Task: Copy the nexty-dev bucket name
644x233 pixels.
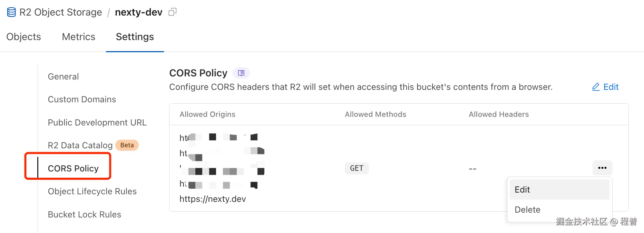Action: (x=172, y=11)
